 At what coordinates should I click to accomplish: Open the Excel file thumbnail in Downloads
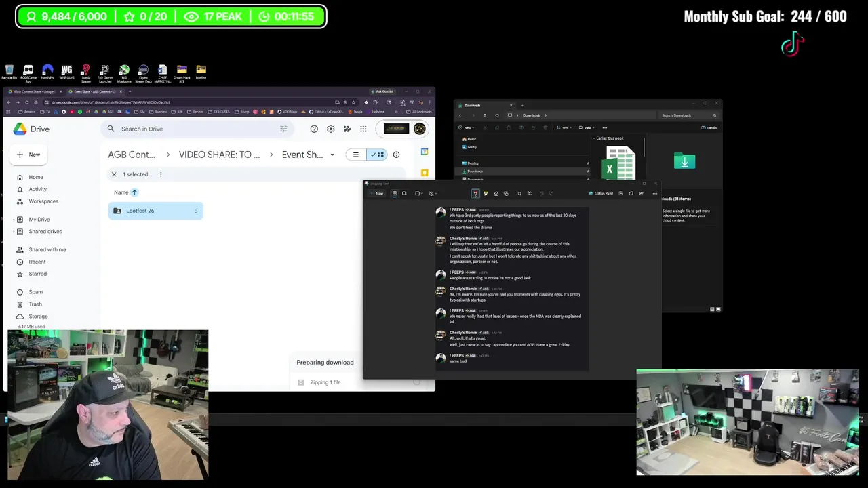pyautogui.click(x=618, y=164)
